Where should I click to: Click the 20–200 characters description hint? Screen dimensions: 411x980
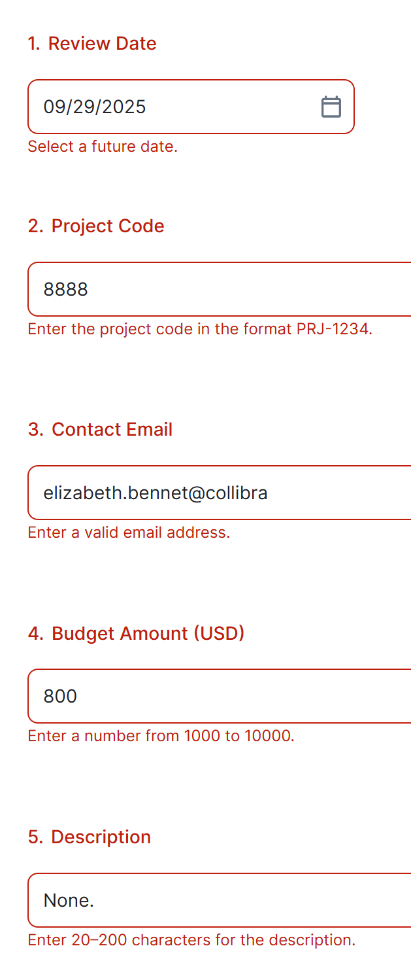pos(191,939)
